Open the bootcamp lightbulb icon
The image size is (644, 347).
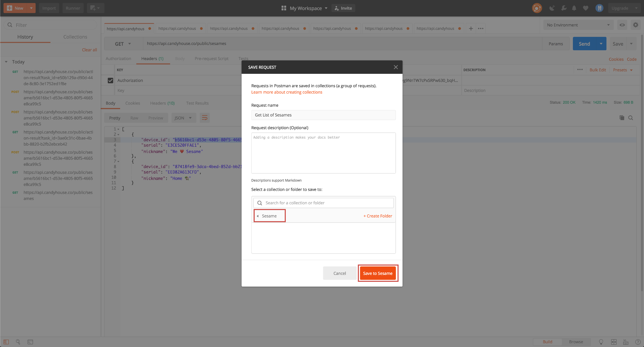601,342
